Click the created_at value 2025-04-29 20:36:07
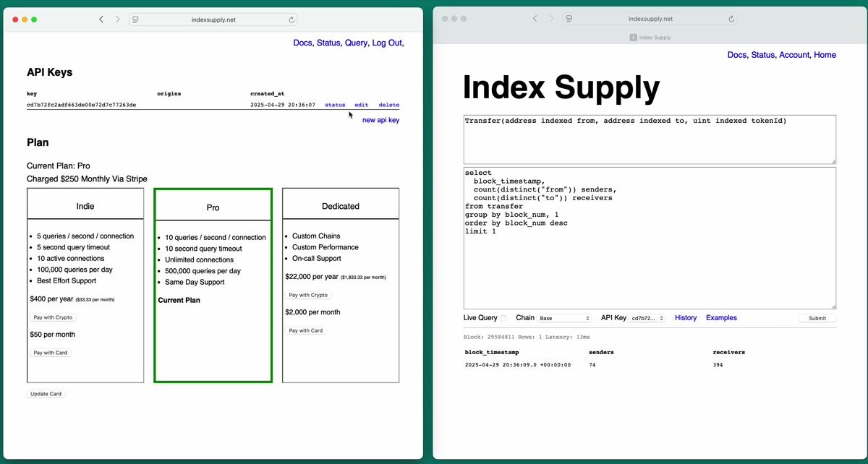This screenshot has width=868, height=464. tap(283, 105)
